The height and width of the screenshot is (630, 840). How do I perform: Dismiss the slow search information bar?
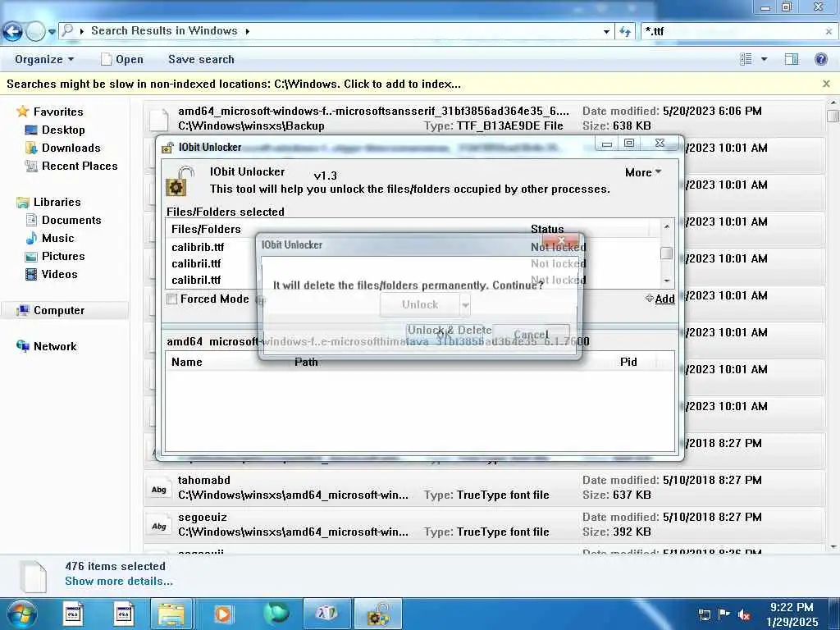tap(826, 84)
